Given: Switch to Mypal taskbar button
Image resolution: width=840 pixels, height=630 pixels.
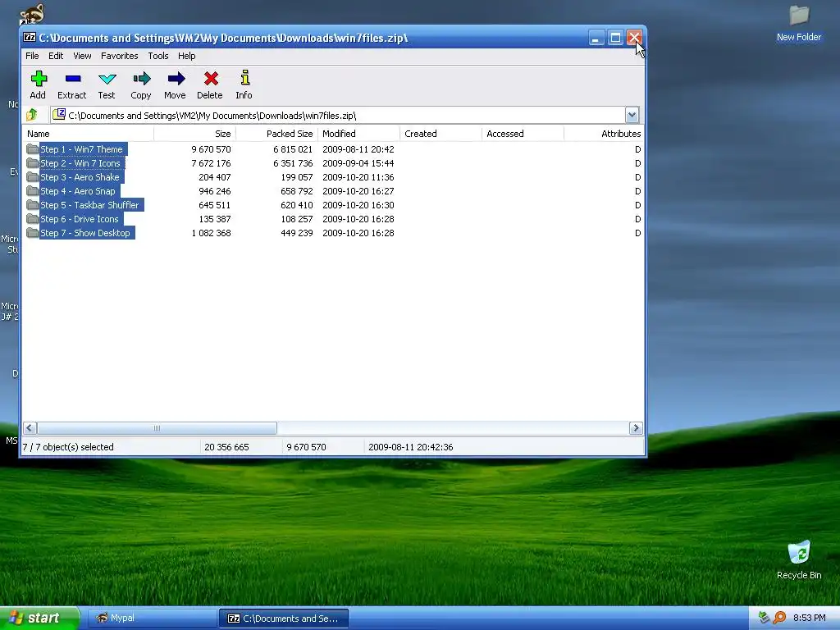Looking at the screenshot, I should [151, 618].
